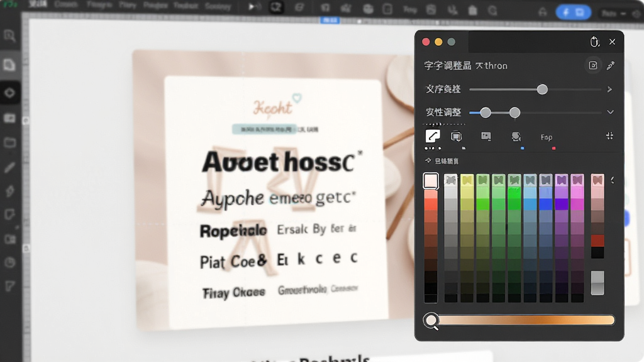This screenshot has height=362, width=644.
Task: Click the slider handle at the blue fill's end
Action: click(x=486, y=112)
